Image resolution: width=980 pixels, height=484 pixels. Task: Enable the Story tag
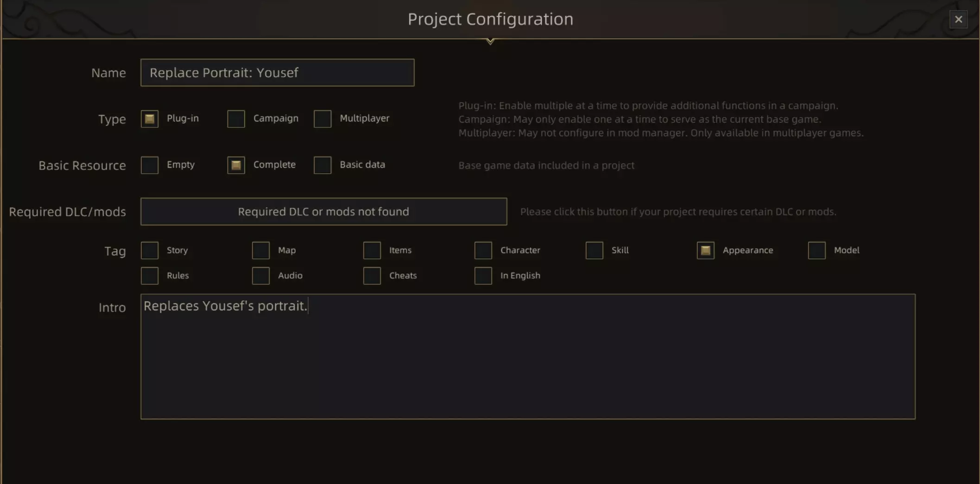pyautogui.click(x=150, y=251)
